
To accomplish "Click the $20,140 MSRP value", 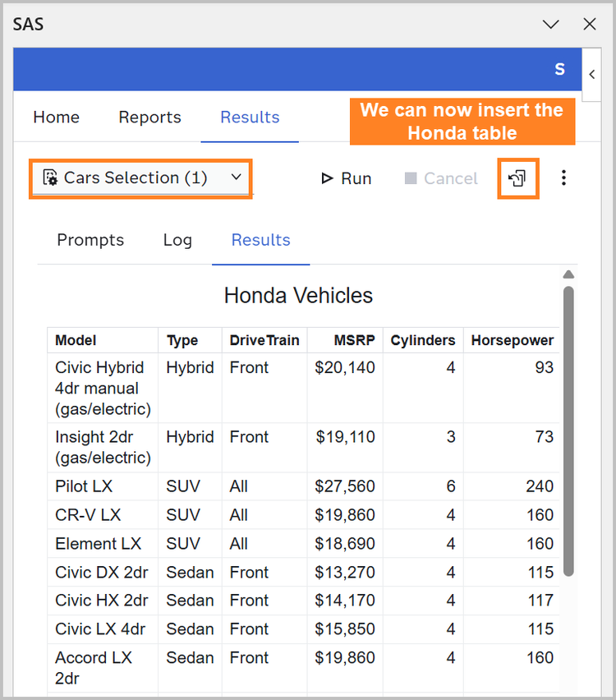I will click(345, 367).
